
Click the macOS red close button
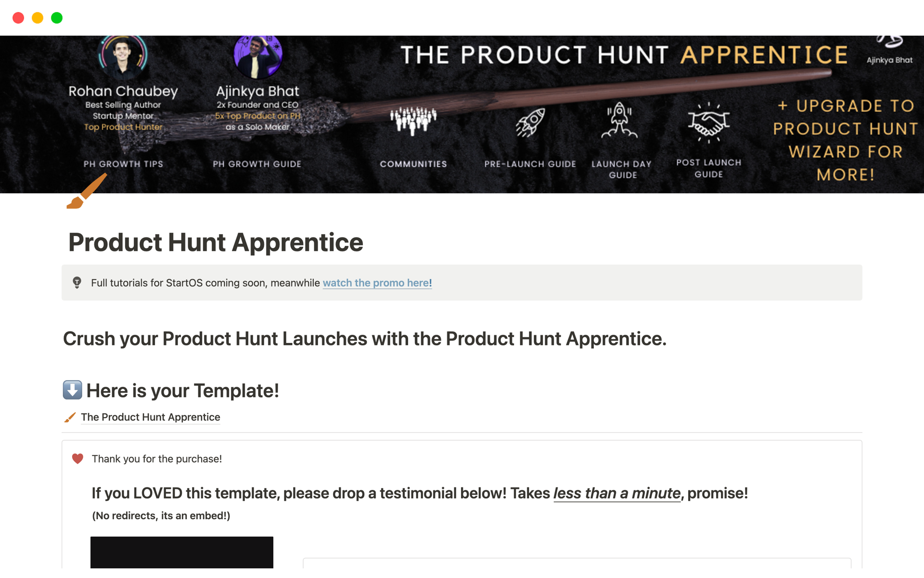pyautogui.click(x=17, y=18)
